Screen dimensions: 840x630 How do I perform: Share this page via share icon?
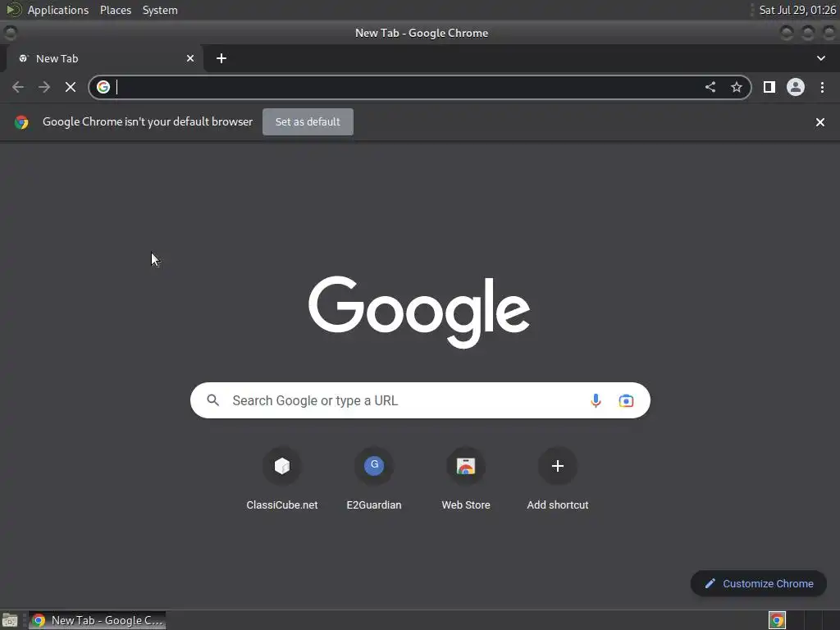pos(710,87)
